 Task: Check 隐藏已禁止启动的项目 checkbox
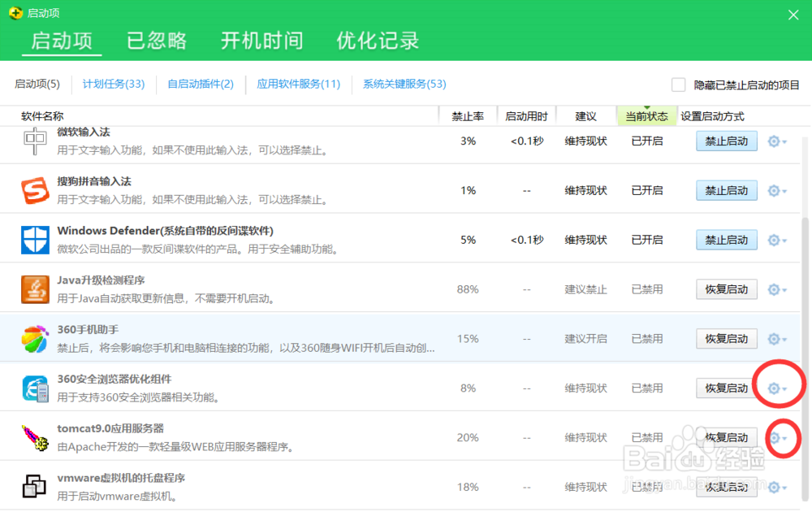[678, 85]
